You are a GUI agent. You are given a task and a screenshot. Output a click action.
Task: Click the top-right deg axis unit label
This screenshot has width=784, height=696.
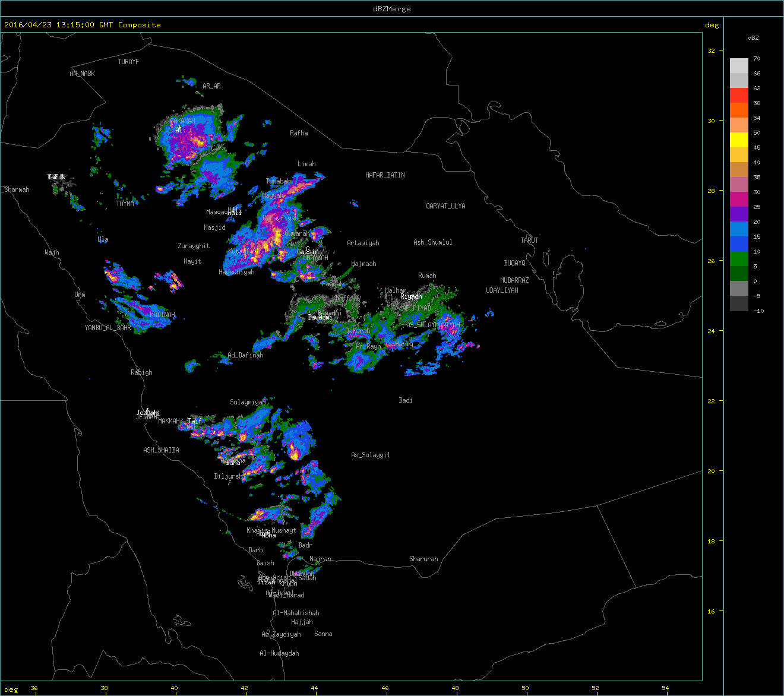[x=712, y=25]
